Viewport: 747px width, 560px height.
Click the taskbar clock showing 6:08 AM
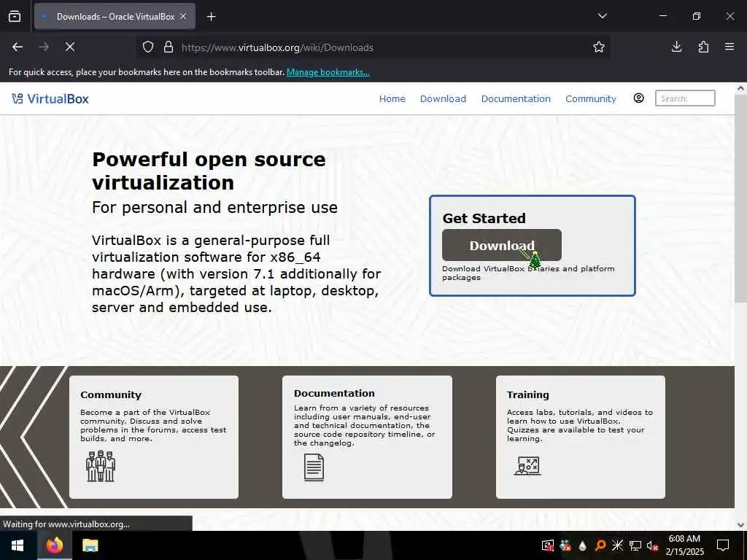[684, 545]
